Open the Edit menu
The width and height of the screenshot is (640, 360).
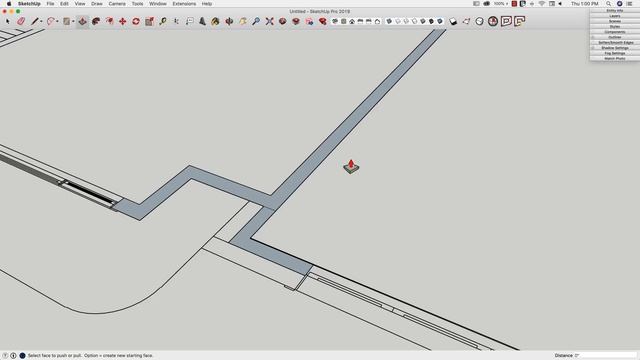64,4
